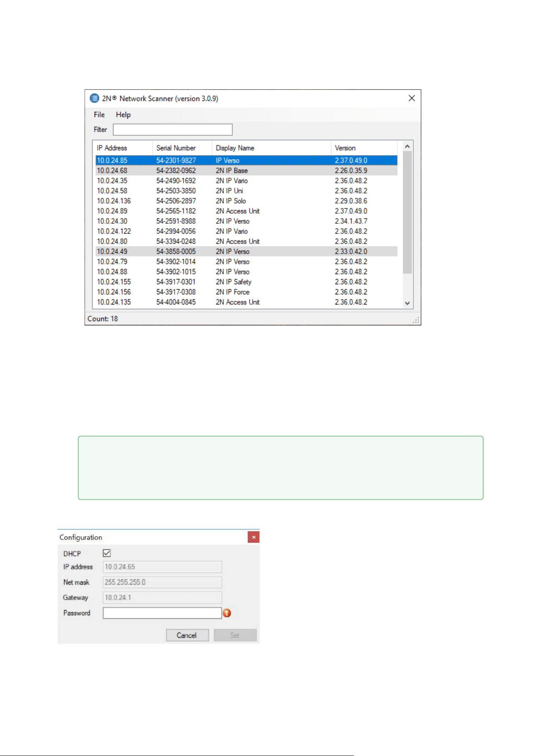Click the Net mask field

click(162, 582)
